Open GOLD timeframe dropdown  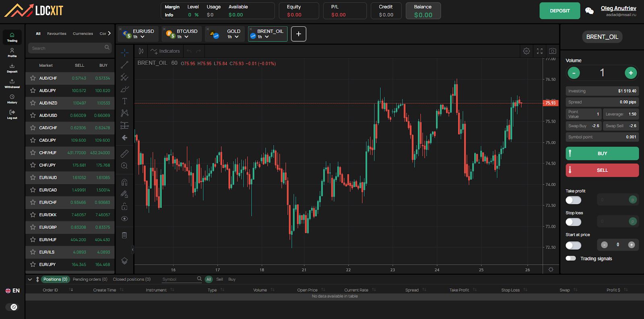click(233, 37)
